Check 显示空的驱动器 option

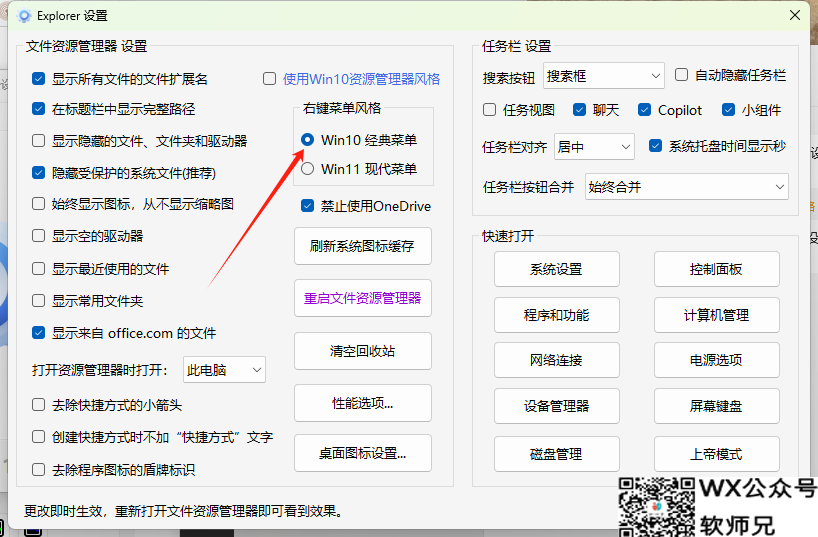39,236
